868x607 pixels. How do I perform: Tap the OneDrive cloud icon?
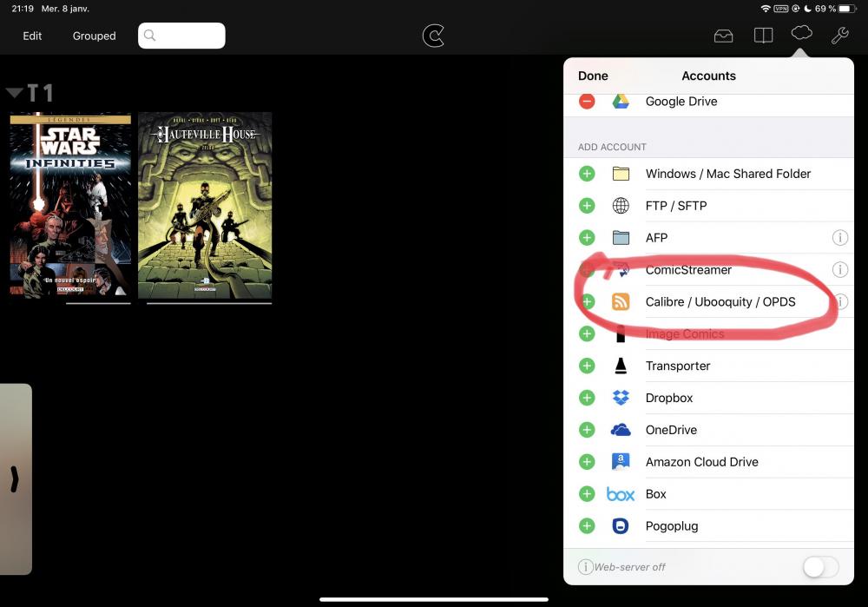click(x=621, y=430)
